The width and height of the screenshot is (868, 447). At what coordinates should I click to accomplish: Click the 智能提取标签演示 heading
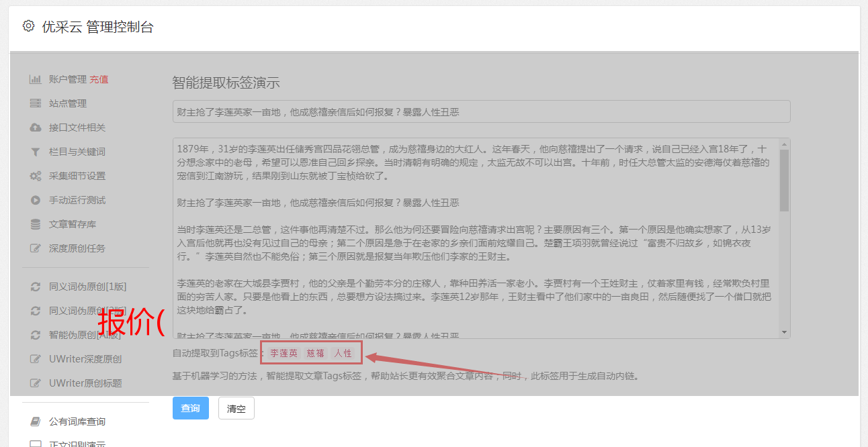coord(226,83)
